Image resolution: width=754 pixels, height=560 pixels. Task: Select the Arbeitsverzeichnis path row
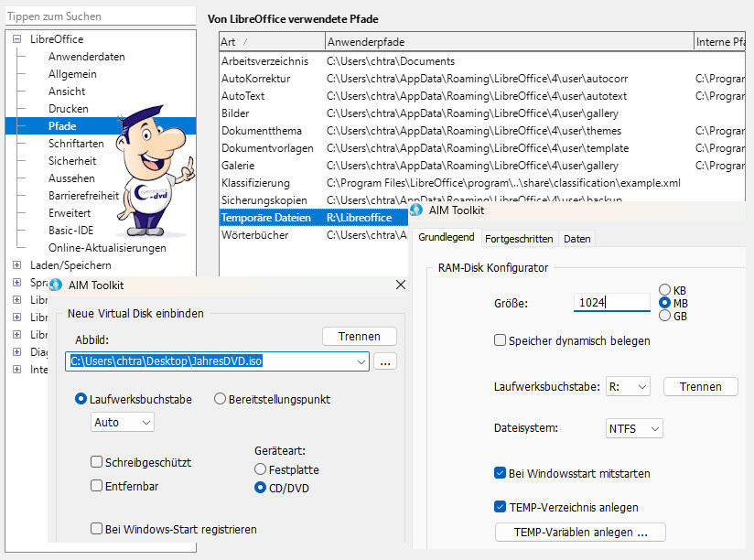click(482, 61)
